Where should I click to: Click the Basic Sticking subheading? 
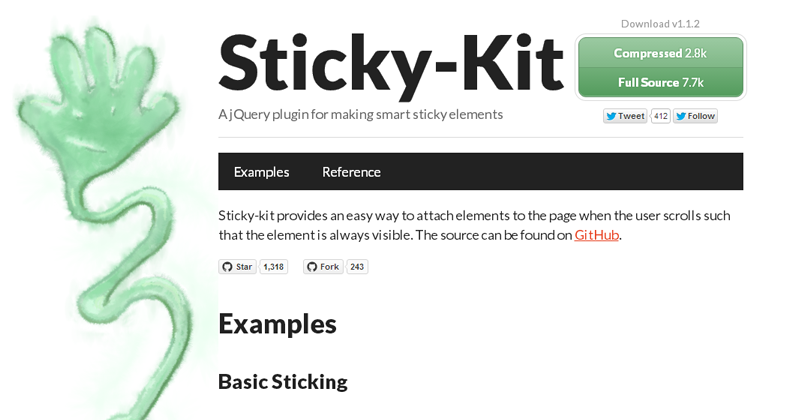click(x=282, y=381)
